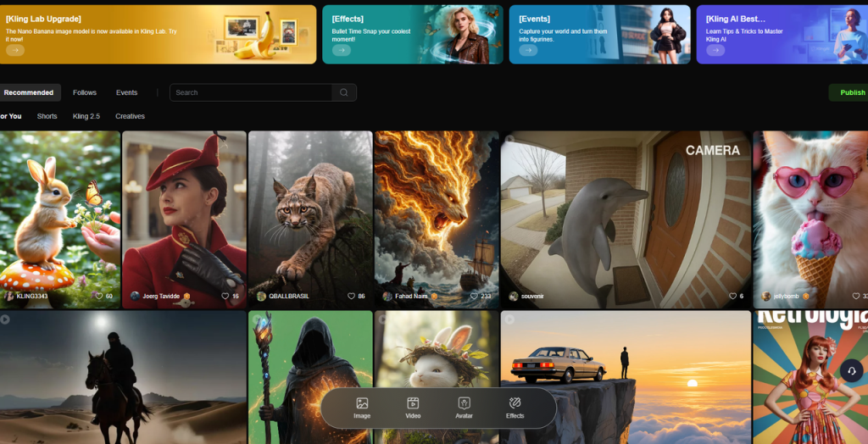Click the search magnifier icon
The width and height of the screenshot is (868, 444).
pyautogui.click(x=344, y=92)
